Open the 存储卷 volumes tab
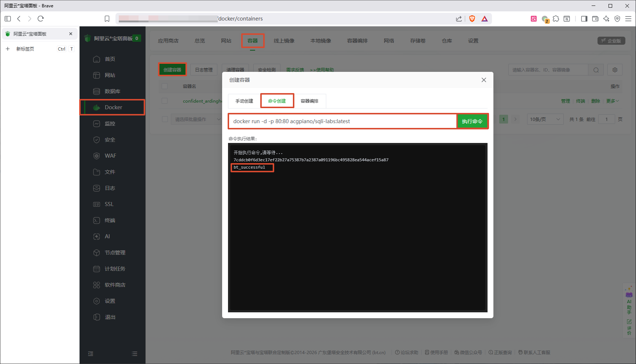The image size is (636, 364). pyautogui.click(x=418, y=41)
